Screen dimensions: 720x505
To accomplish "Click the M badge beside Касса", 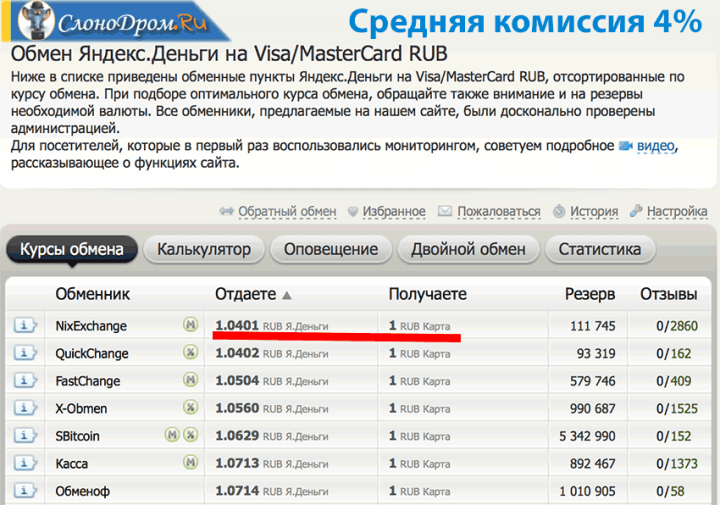I will tap(191, 462).
